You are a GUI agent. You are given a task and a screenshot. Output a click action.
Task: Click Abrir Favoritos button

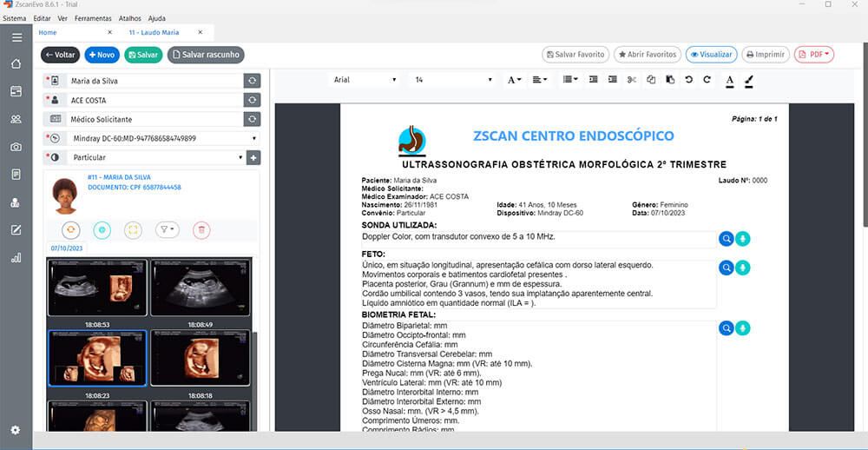coord(648,55)
